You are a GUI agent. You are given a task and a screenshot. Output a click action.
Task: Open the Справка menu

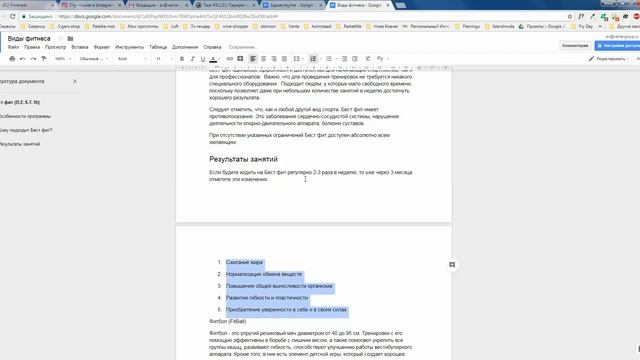212,47
